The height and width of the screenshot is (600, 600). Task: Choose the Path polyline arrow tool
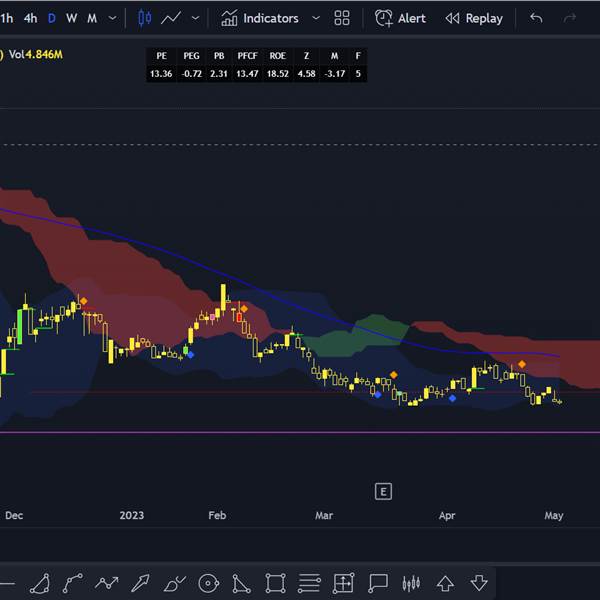pos(107,583)
